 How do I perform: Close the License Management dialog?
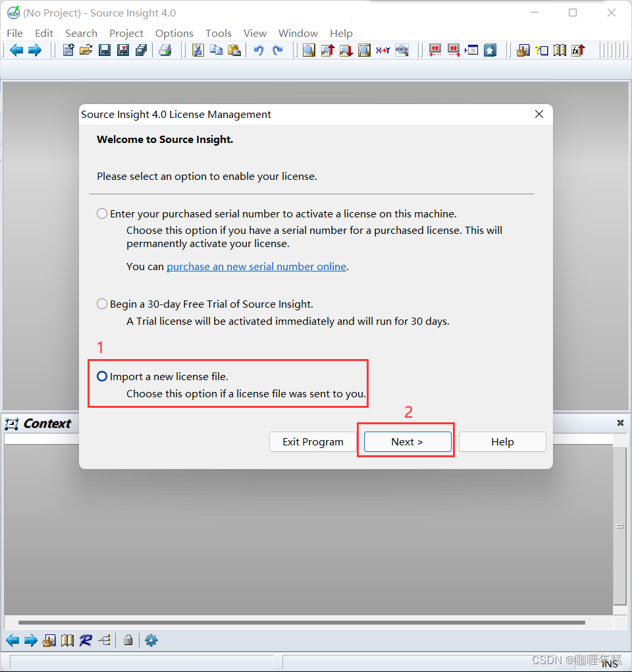pyautogui.click(x=539, y=114)
